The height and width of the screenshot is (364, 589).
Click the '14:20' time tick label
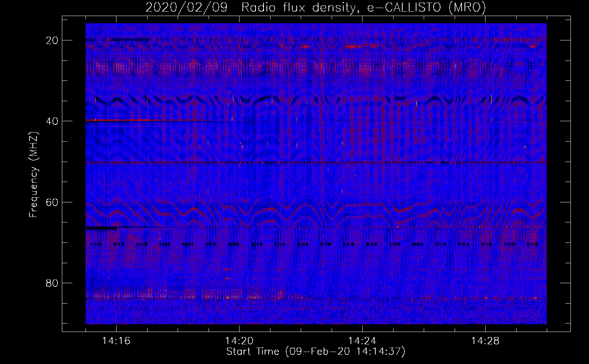pyautogui.click(x=239, y=341)
